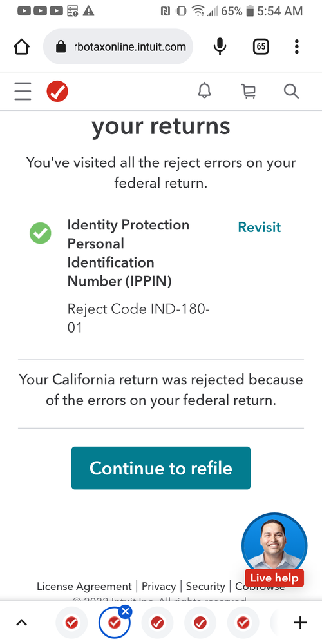The height and width of the screenshot is (644, 322).
Task: Tap the voice search microphone
Action: coord(220,47)
